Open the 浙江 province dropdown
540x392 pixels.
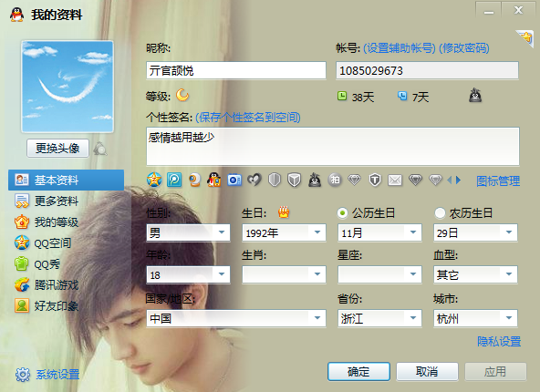tap(379, 318)
